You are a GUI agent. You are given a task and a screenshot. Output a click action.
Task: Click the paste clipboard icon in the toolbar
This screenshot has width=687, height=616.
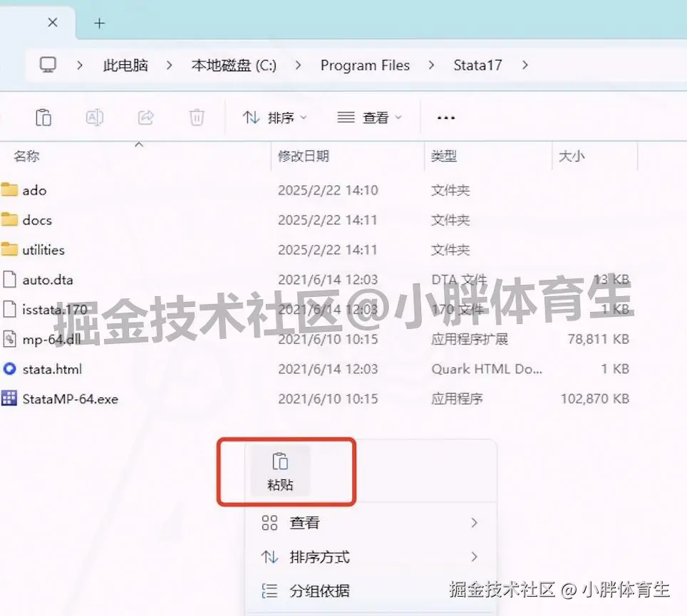click(x=43, y=117)
